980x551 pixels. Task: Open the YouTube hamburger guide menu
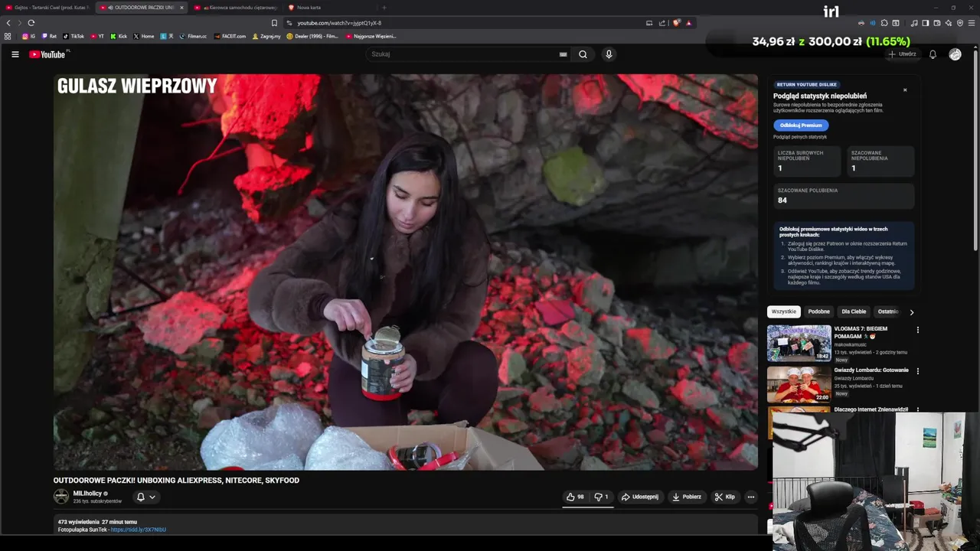tap(15, 54)
